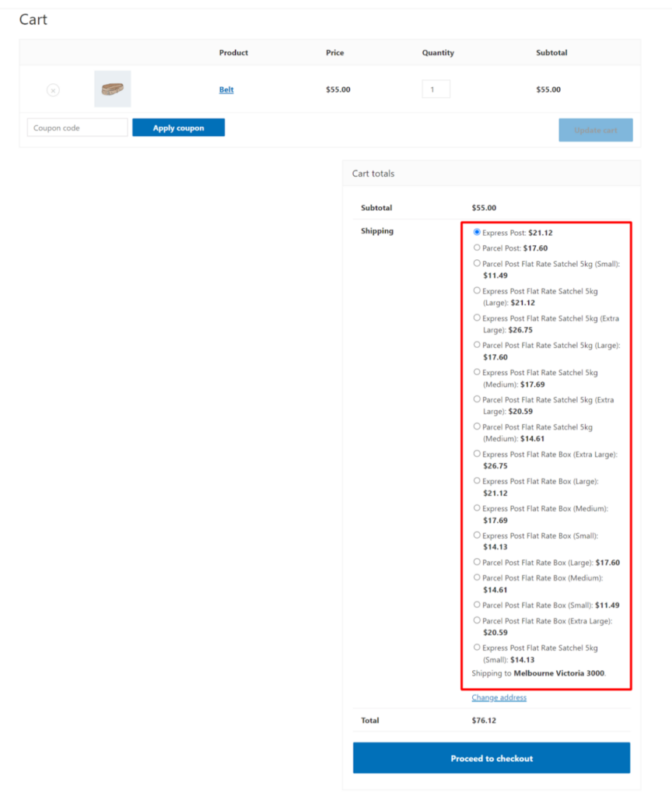Screen dimensions: 672x797
Task: Select Express Post Flat Rate Box (Extra Large)
Action: 476,454
